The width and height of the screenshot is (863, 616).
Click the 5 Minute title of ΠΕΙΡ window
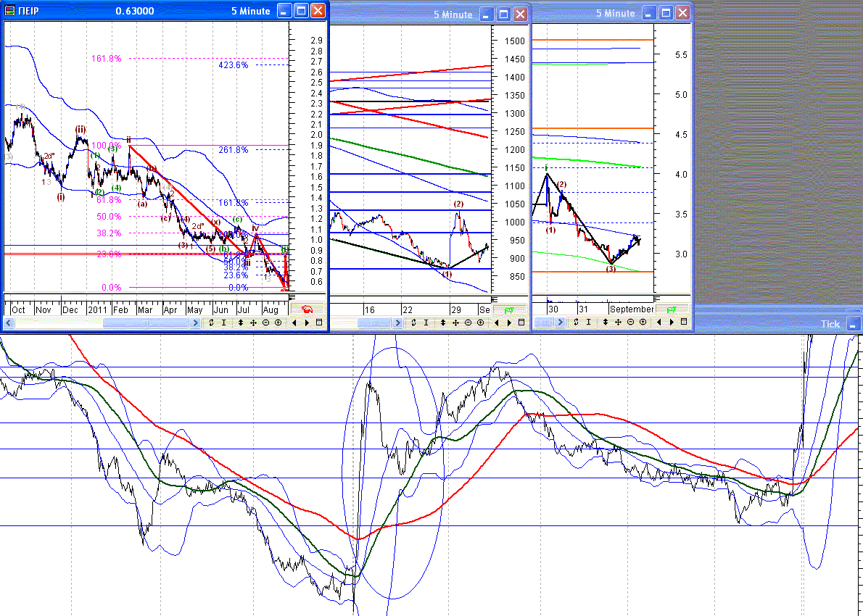click(x=250, y=11)
